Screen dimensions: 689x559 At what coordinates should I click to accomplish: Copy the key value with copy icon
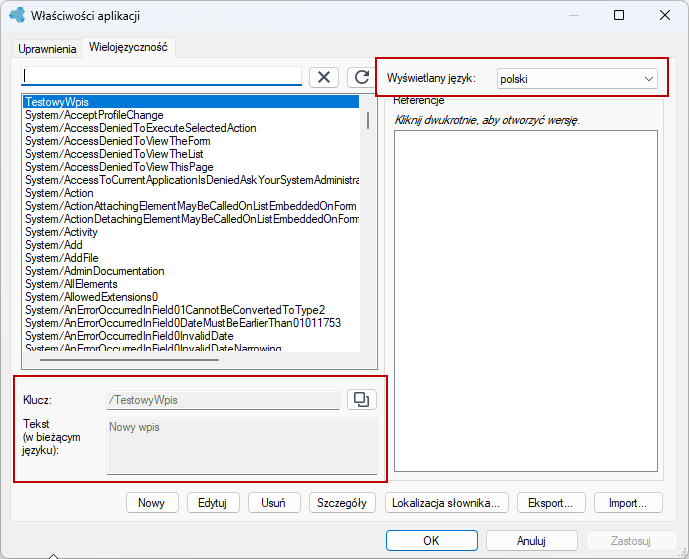(361, 399)
